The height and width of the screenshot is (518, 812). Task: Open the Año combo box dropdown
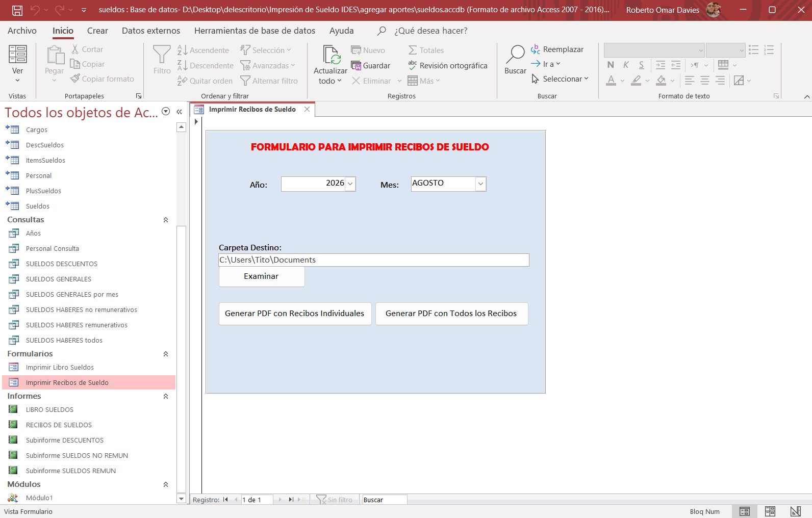[350, 184]
